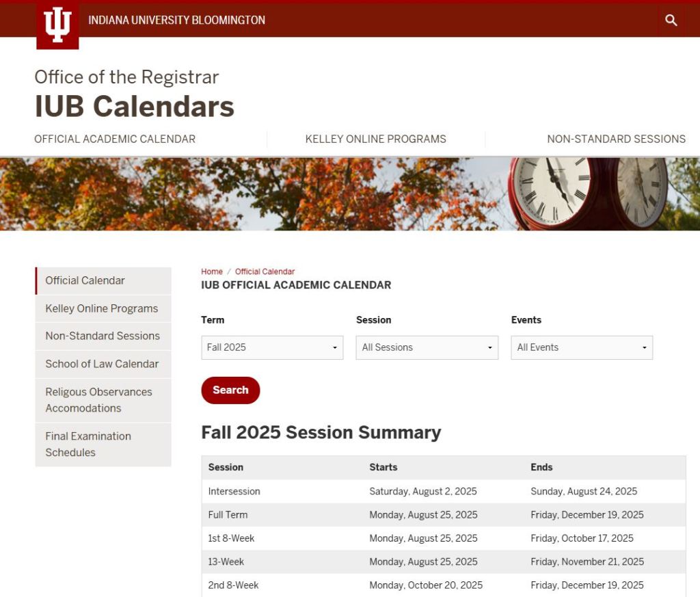Open Kelley Online Programs sidebar item
This screenshot has width=700, height=597.
click(102, 308)
